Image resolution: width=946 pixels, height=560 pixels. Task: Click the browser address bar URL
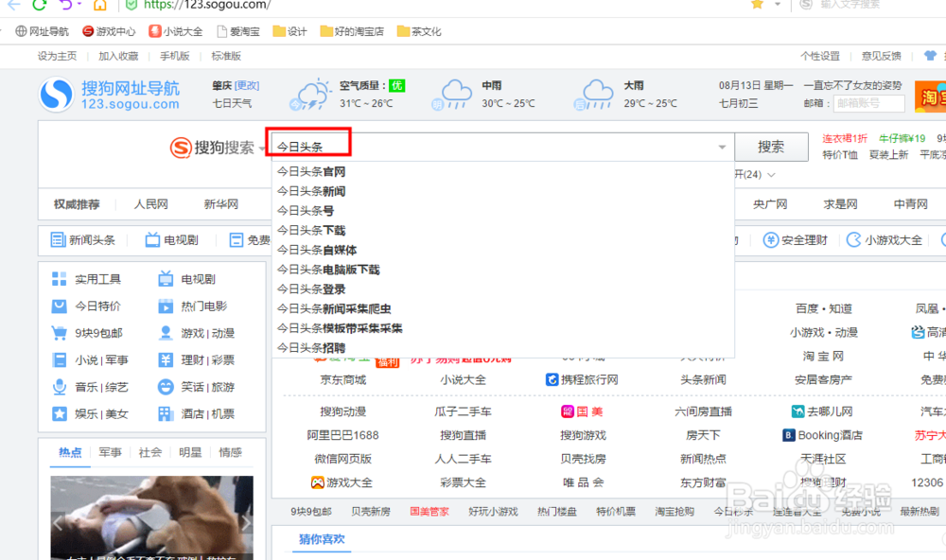pyautogui.click(x=207, y=5)
